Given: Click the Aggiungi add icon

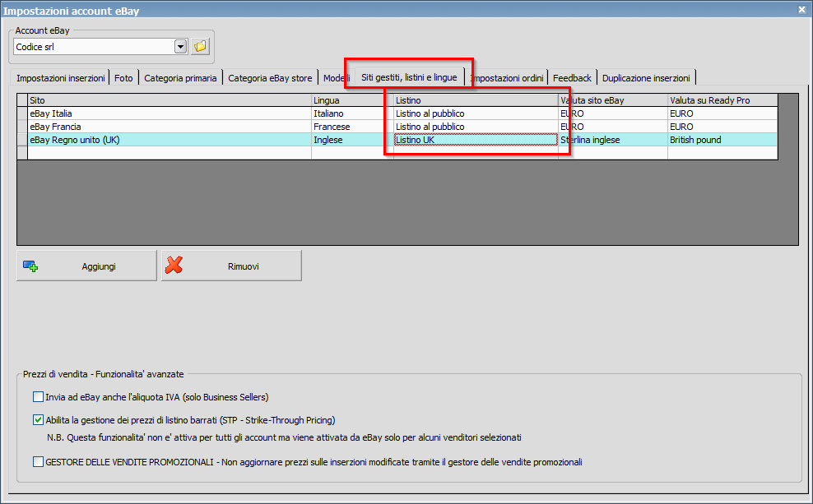Looking at the screenshot, I should pos(30,266).
